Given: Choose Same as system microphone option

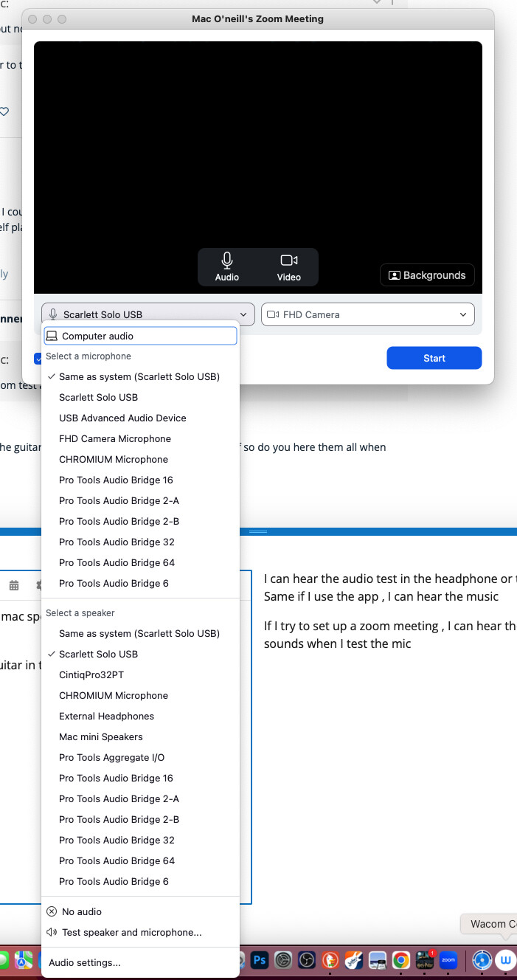Looking at the screenshot, I should [x=140, y=376].
